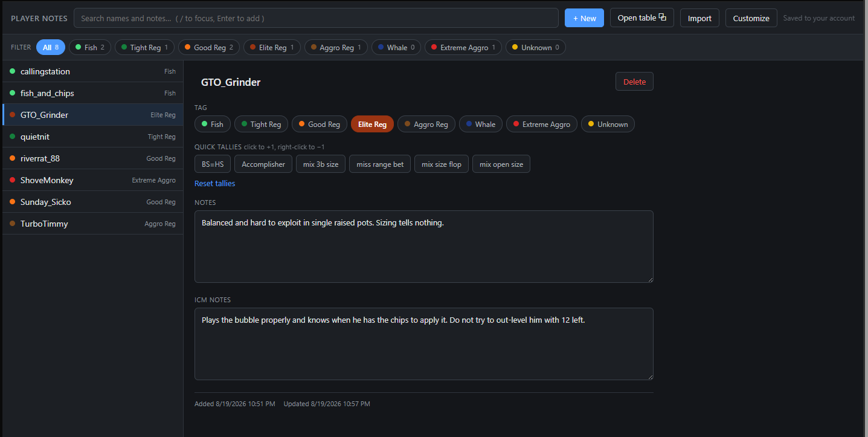868x437 pixels.
Task: Set the player tag to Tight Reg
Action: point(262,124)
